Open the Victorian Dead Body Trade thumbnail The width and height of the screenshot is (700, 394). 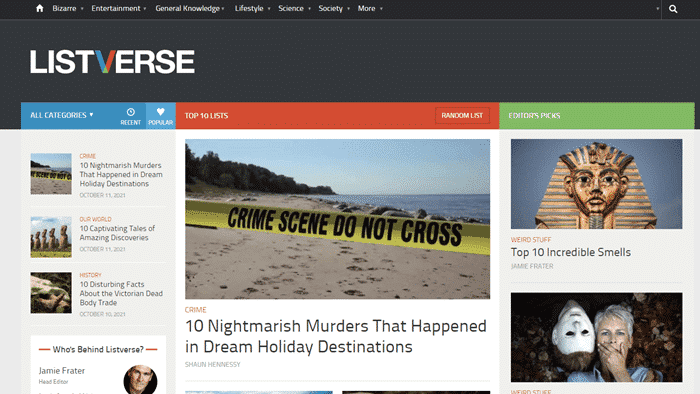pyautogui.click(x=51, y=293)
